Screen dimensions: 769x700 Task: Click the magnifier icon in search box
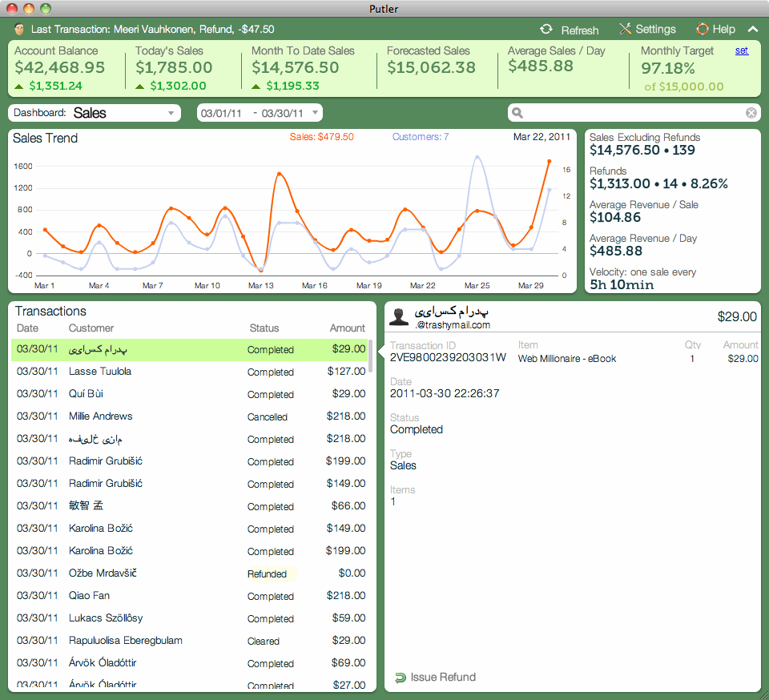pos(517,113)
